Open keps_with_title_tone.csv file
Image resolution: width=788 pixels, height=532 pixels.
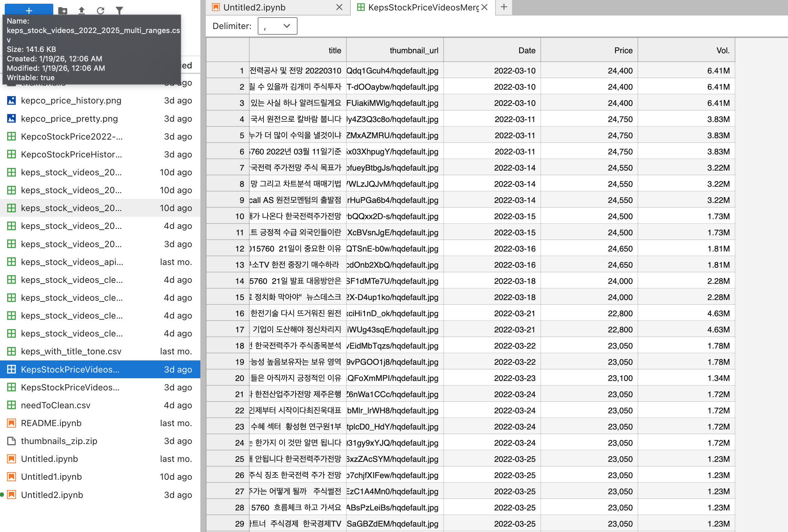click(71, 351)
